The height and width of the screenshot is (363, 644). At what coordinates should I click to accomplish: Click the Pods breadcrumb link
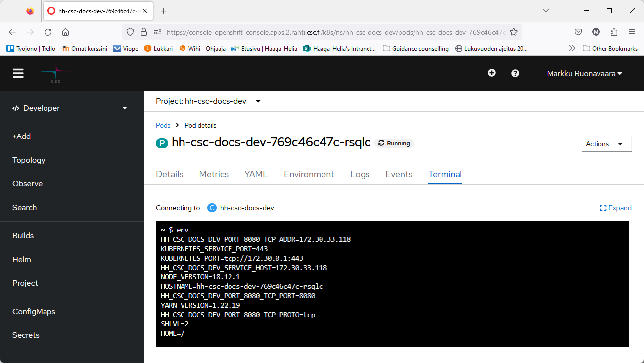(163, 125)
